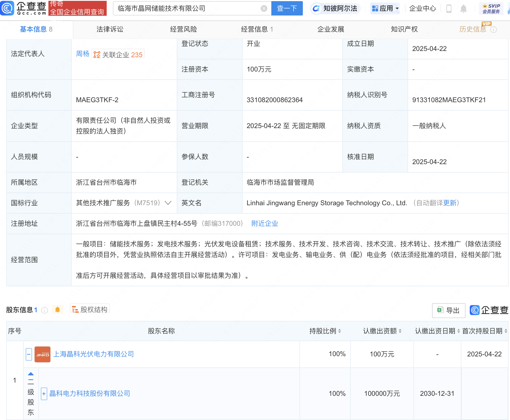Click 临海市市场监督管理局 registration authority text
The image size is (510, 420).
point(280,182)
